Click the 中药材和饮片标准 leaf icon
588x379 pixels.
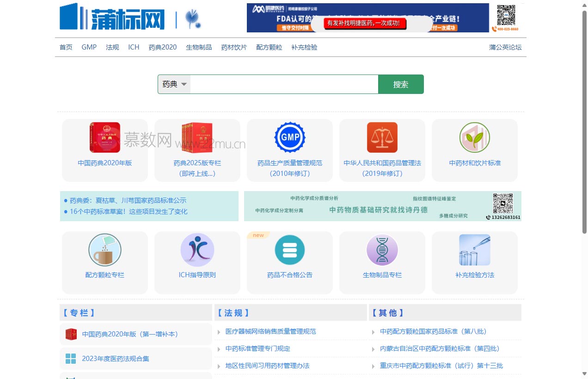(474, 137)
